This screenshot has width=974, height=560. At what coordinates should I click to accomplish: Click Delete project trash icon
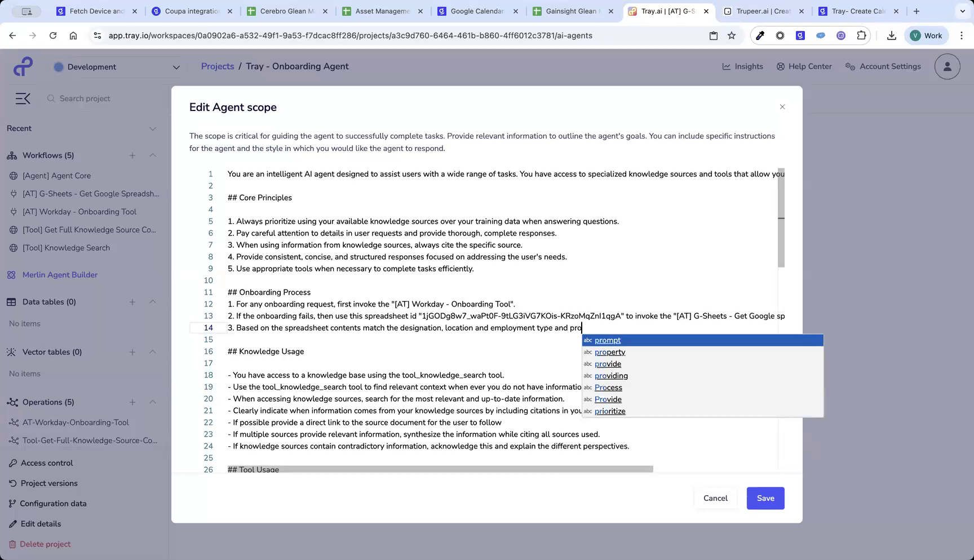click(12, 544)
